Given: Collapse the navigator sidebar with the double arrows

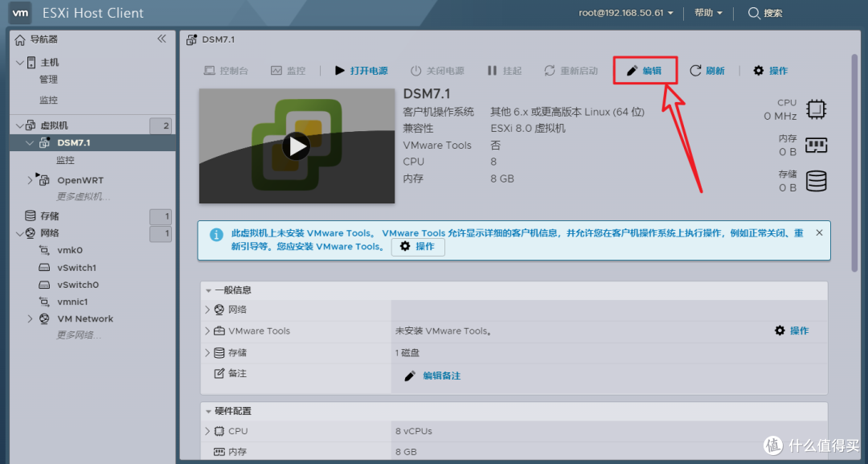Looking at the screenshot, I should coord(161,38).
